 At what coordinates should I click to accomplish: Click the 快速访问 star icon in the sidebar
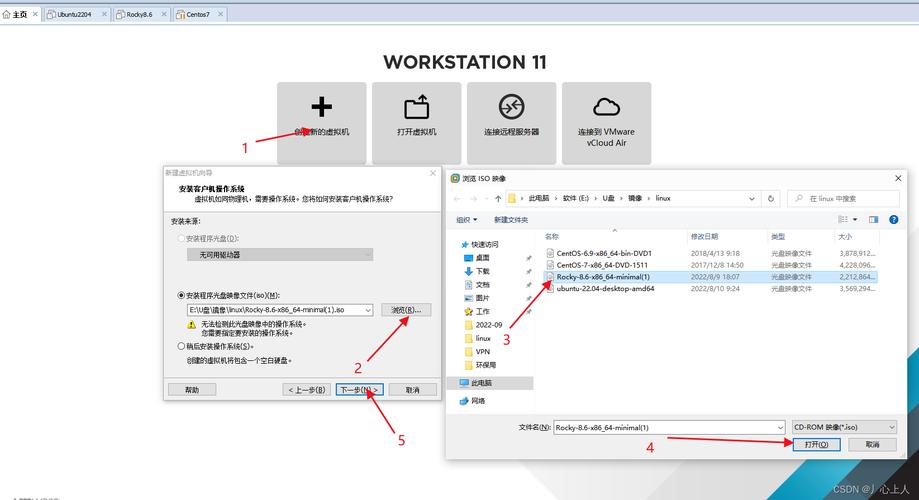465,244
